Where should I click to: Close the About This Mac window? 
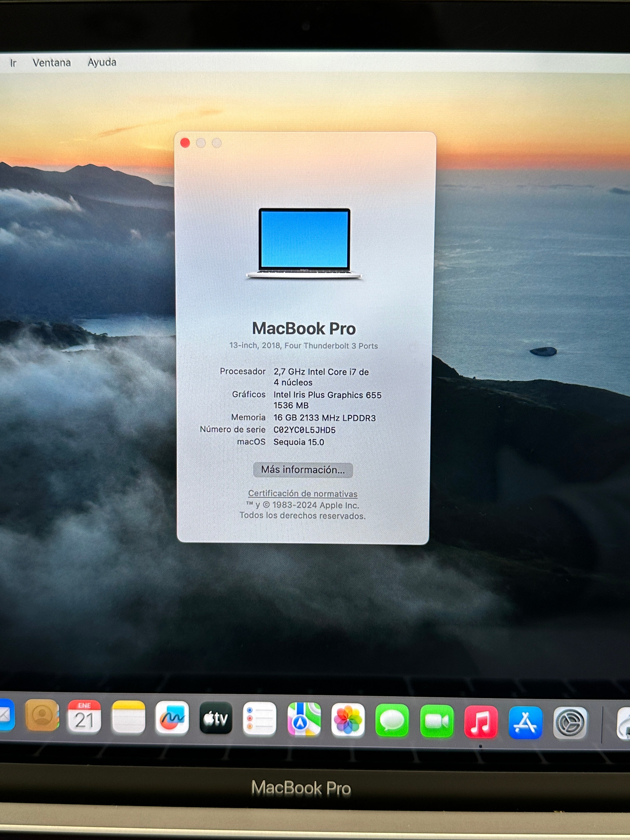click(x=185, y=143)
